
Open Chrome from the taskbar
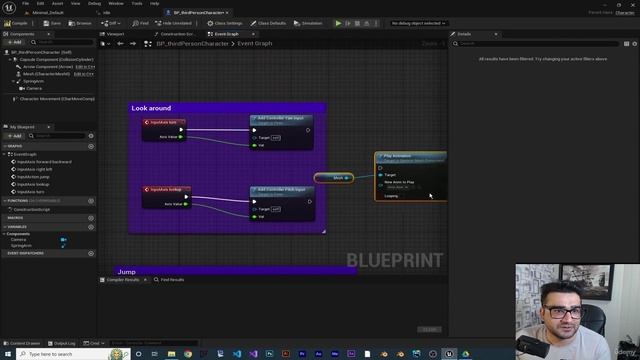pos(188,354)
